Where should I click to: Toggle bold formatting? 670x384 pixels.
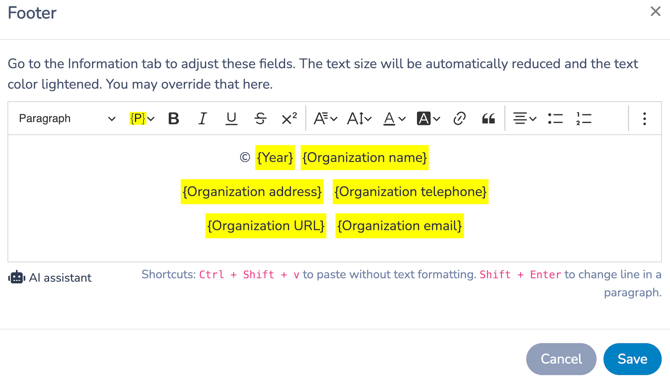pos(173,118)
